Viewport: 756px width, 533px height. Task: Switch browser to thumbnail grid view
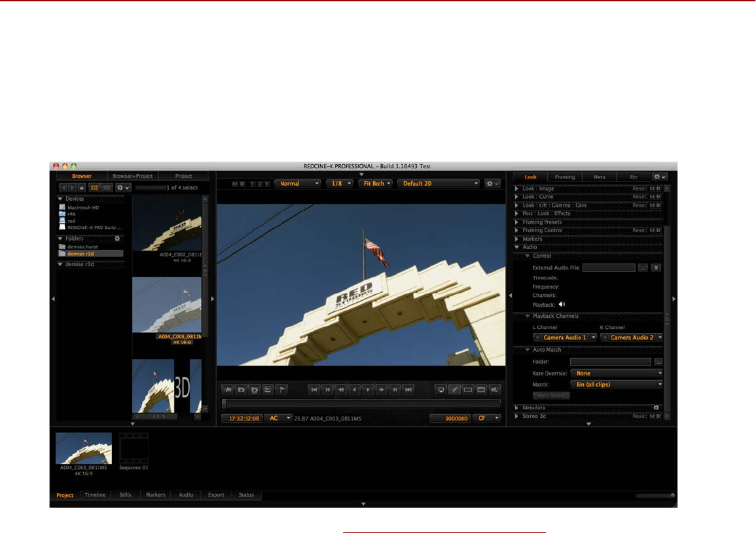[x=94, y=188]
